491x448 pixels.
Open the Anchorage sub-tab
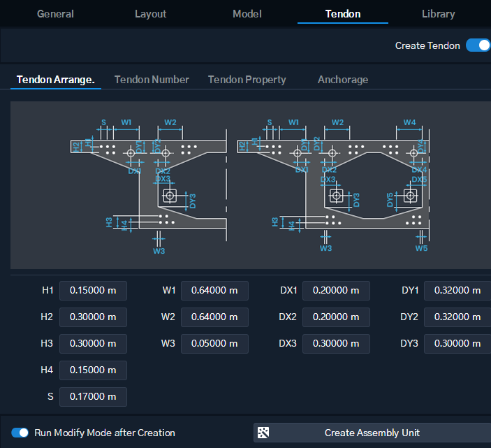[343, 80]
